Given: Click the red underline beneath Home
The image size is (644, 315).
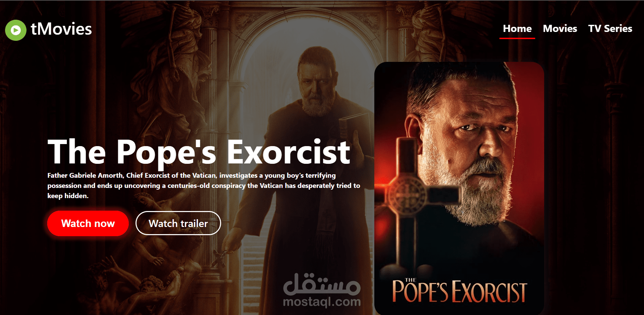Looking at the screenshot, I should (517, 38).
